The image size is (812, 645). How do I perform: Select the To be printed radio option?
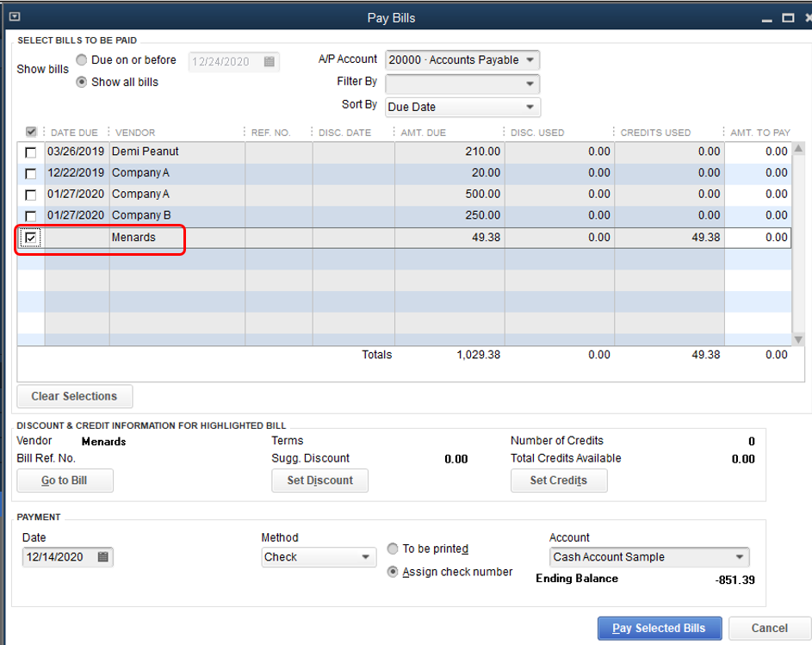[x=393, y=549]
